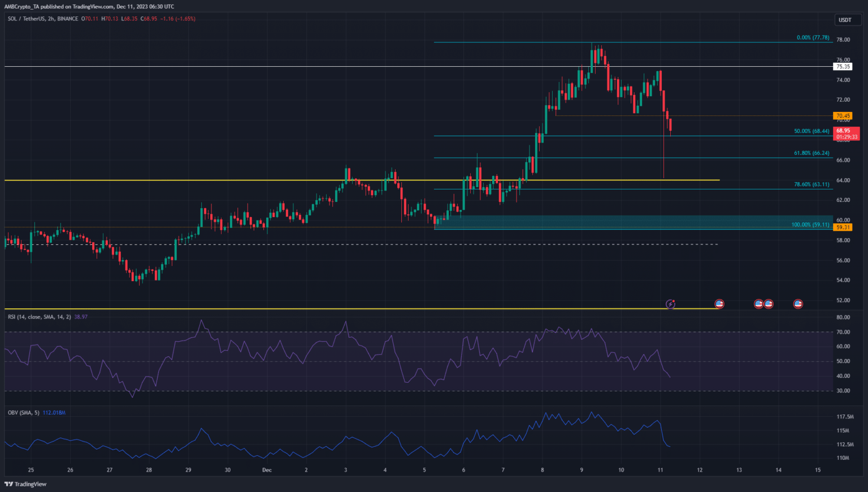Click the teal demand zone rectangle
Image resolution: width=868 pixels, height=492 pixels.
(x=622, y=221)
